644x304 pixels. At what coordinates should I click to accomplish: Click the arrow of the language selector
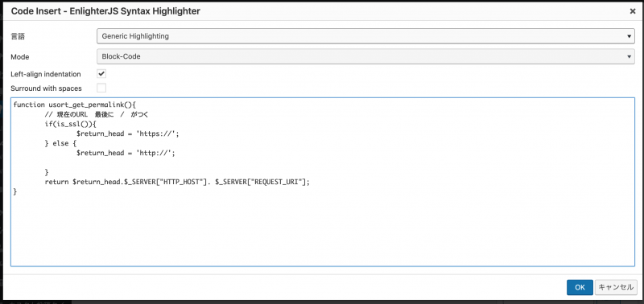pos(629,36)
